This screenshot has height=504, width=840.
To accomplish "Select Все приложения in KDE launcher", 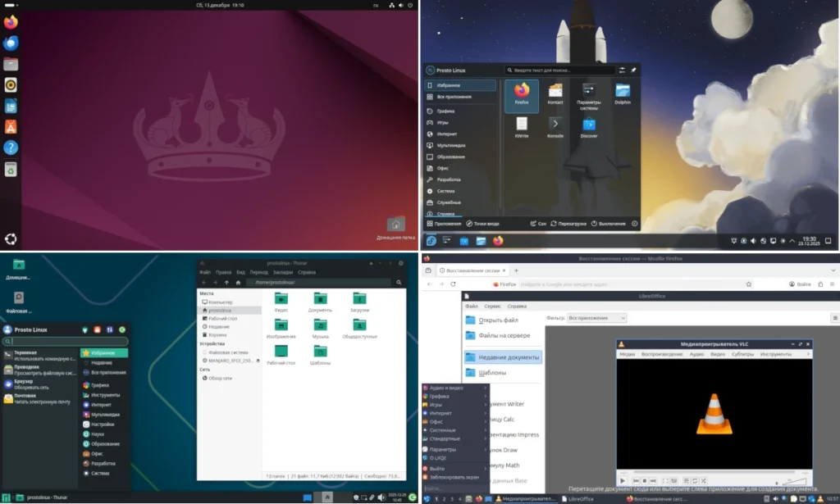I will tap(461, 97).
